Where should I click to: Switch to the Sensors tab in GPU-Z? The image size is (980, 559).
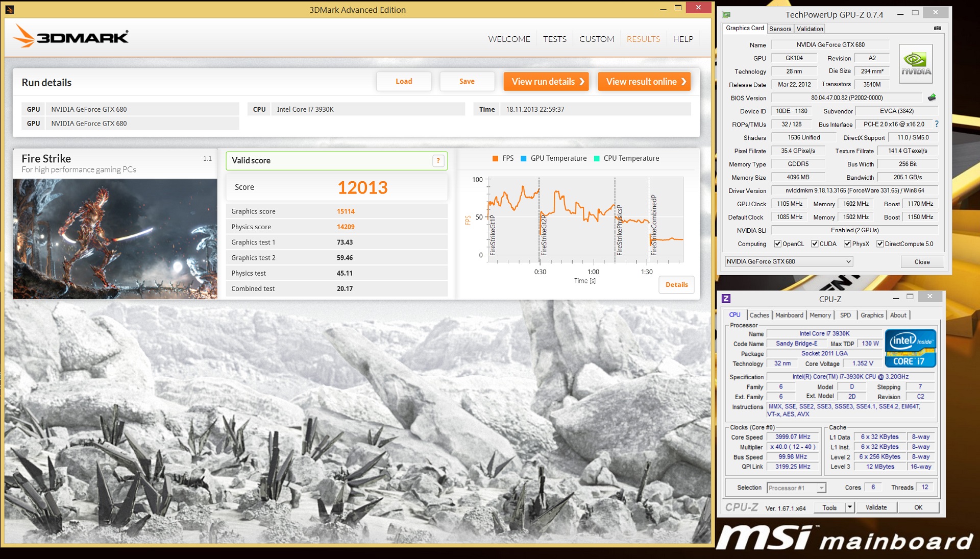[780, 29]
